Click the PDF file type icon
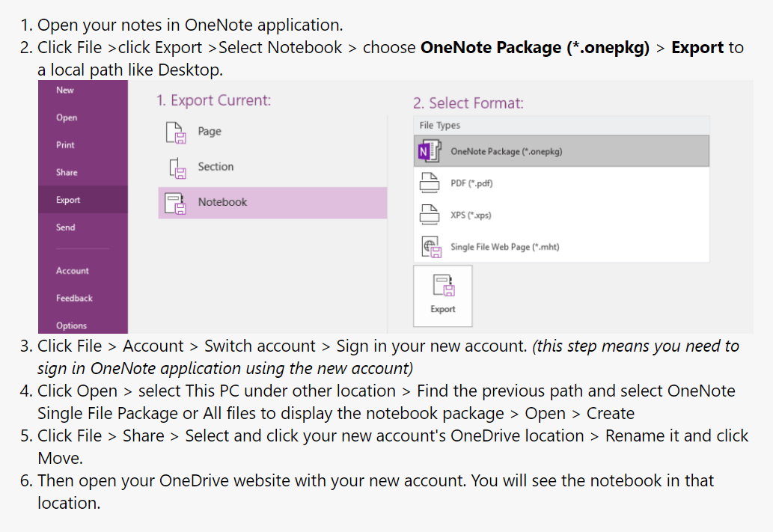 coord(429,183)
